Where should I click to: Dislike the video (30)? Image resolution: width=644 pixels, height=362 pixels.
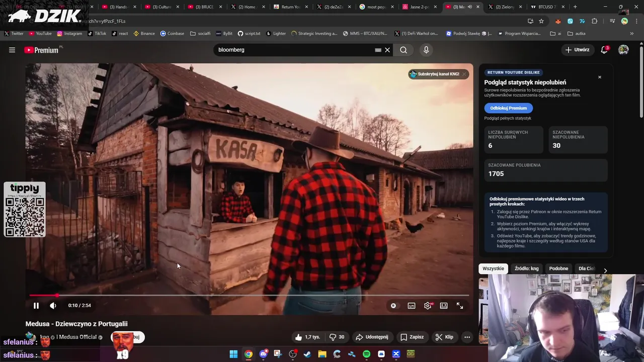pos(337,337)
